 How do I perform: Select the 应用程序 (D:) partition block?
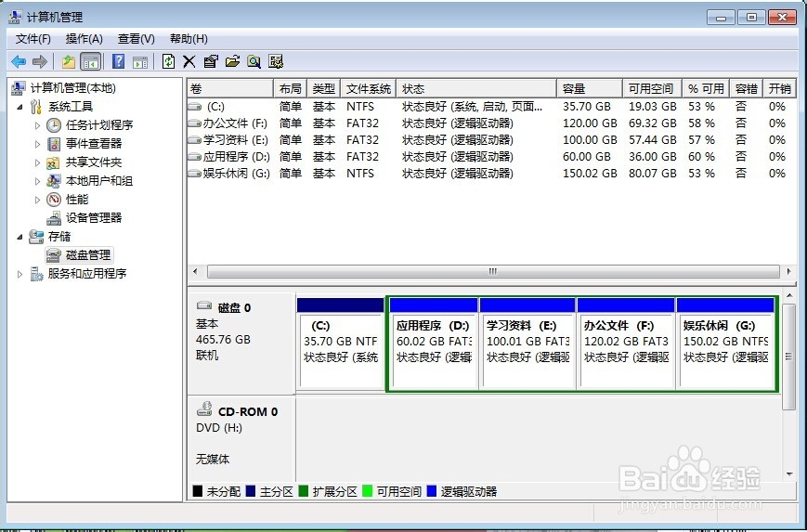pos(434,344)
